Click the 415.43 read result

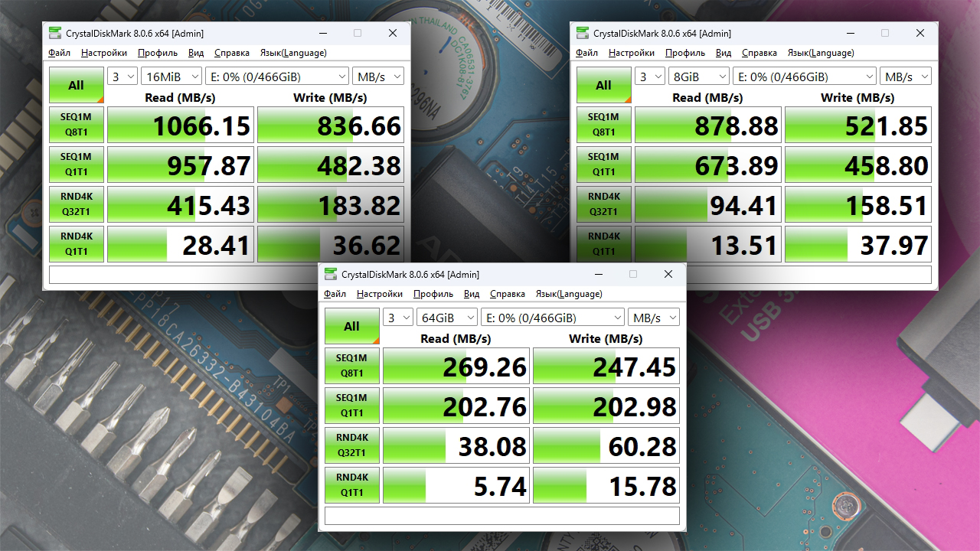tap(181, 204)
